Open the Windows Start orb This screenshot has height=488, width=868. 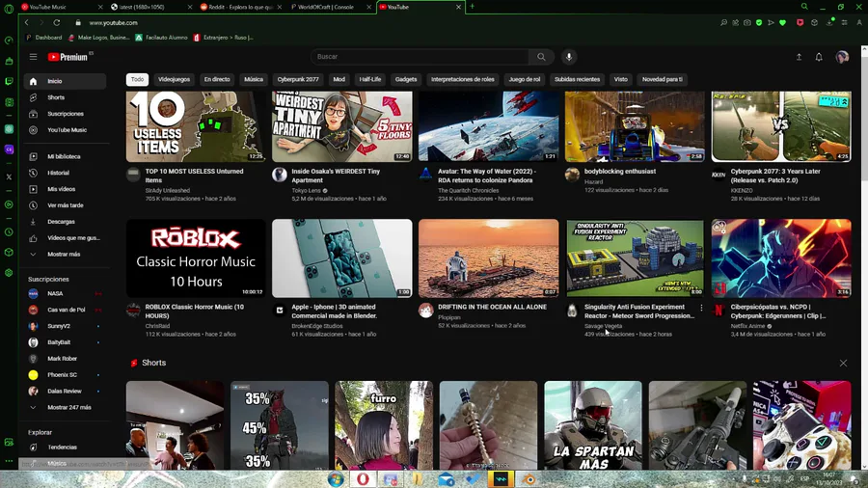(x=336, y=479)
